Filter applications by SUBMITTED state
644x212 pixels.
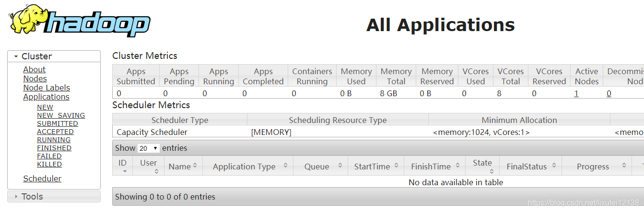click(58, 123)
